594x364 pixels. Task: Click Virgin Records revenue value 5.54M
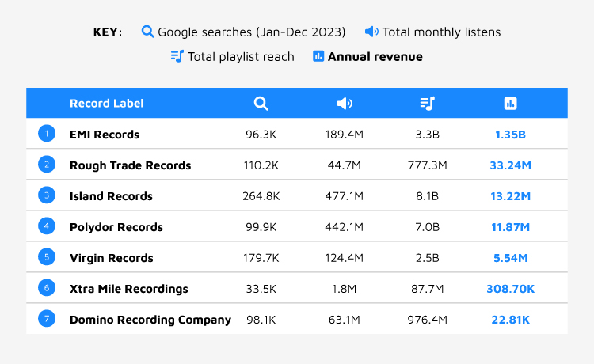pyautogui.click(x=510, y=258)
